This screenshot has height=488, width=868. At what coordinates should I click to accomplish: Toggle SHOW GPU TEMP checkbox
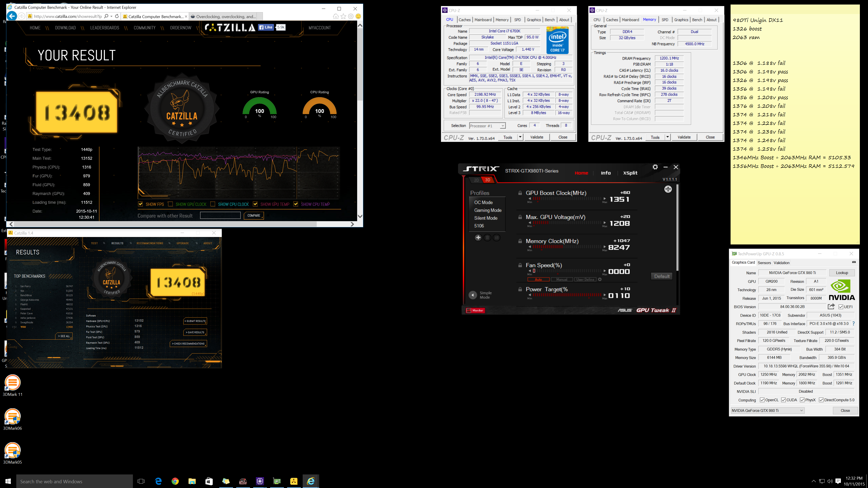coord(255,204)
